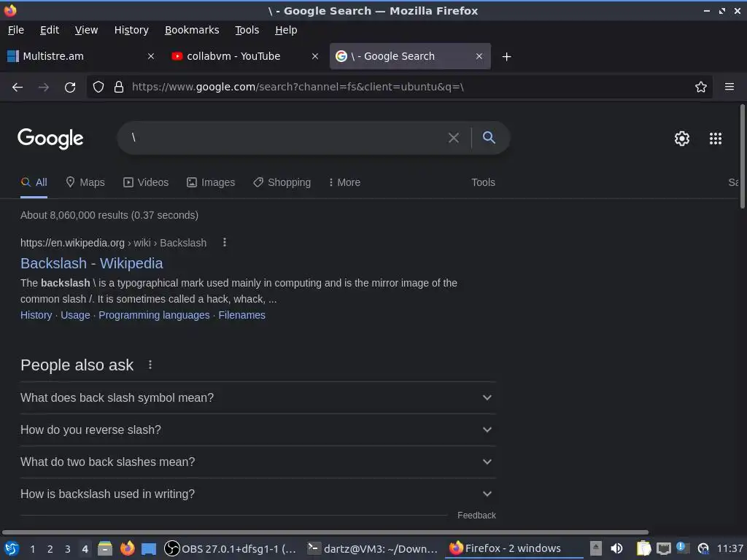
Task: Open options for the Wikipedia result
Action: 225,243
